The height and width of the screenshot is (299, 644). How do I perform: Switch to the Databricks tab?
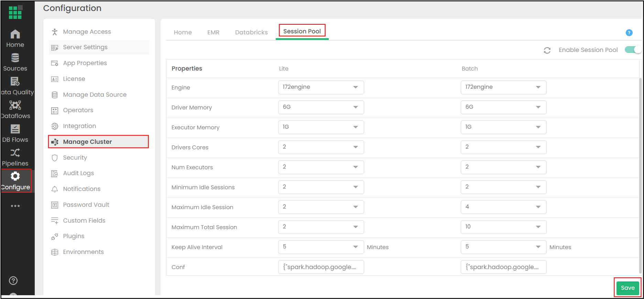[251, 32]
